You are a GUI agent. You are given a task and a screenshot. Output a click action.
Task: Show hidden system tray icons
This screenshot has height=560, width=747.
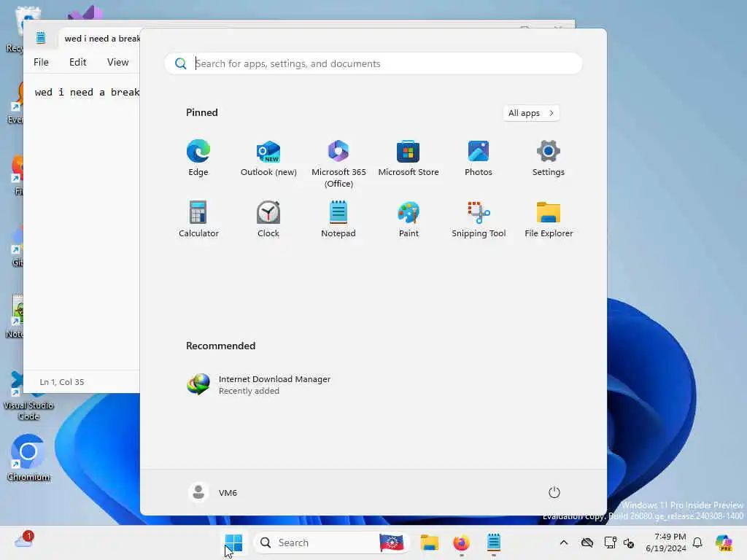point(564,542)
